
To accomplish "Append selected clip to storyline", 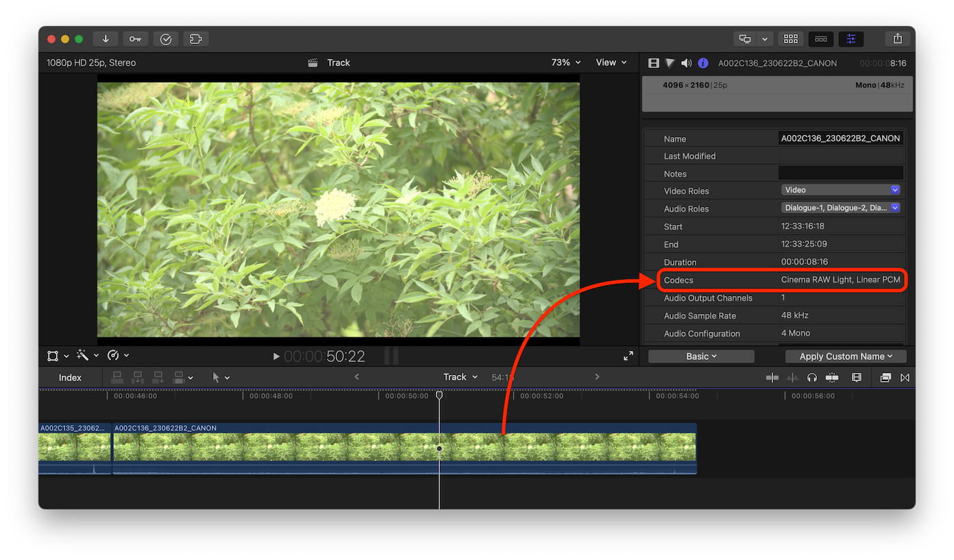I will (x=158, y=378).
